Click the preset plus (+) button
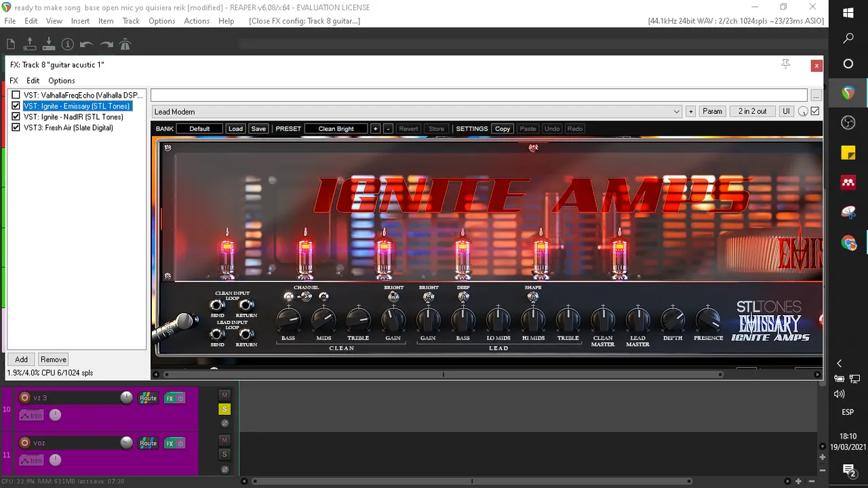The height and width of the screenshot is (488, 868). (x=375, y=129)
